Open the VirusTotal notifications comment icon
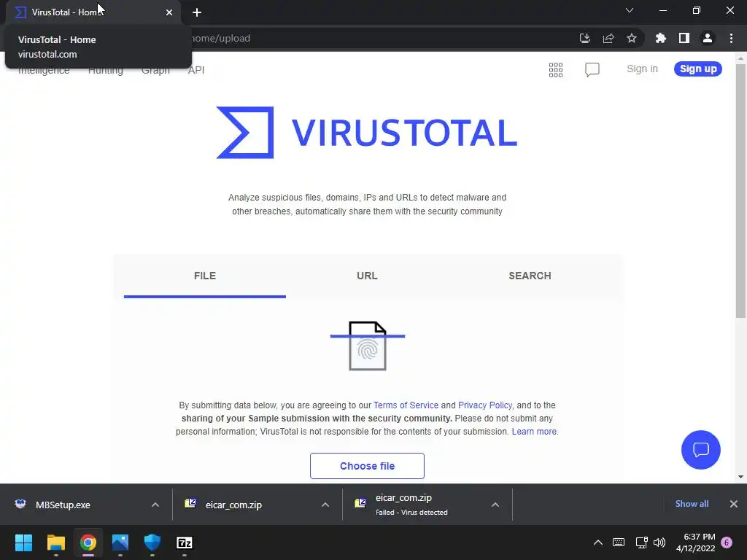This screenshot has height=560, width=747. [592, 69]
